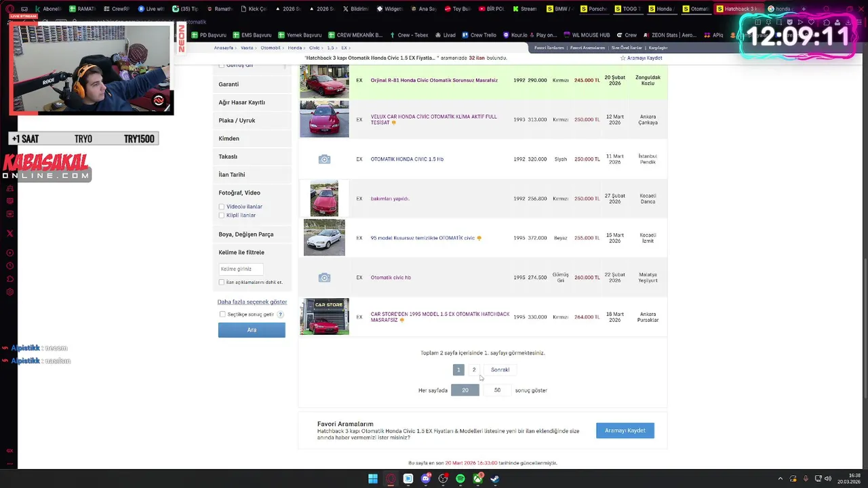This screenshot has width=868, height=488.
Task: Open the red Civic thumbnail of bakımları yapıldı
Action: [x=324, y=199]
